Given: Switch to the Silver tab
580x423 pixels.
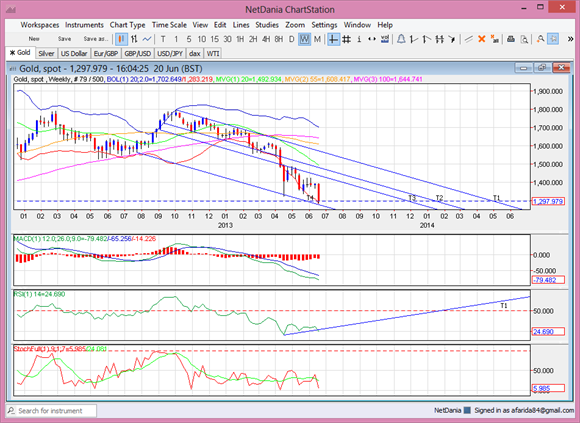Looking at the screenshot, I should [x=46, y=54].
